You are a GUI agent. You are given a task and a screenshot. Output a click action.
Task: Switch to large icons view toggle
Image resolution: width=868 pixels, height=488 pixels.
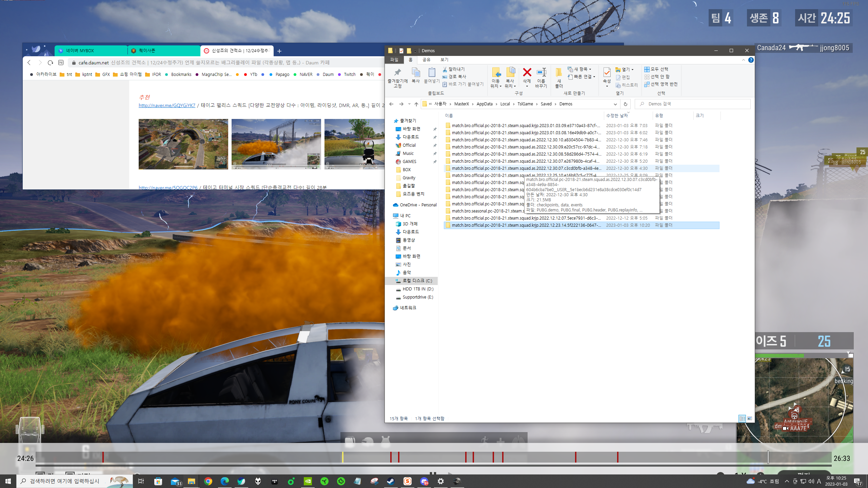(x=750, y=419)
